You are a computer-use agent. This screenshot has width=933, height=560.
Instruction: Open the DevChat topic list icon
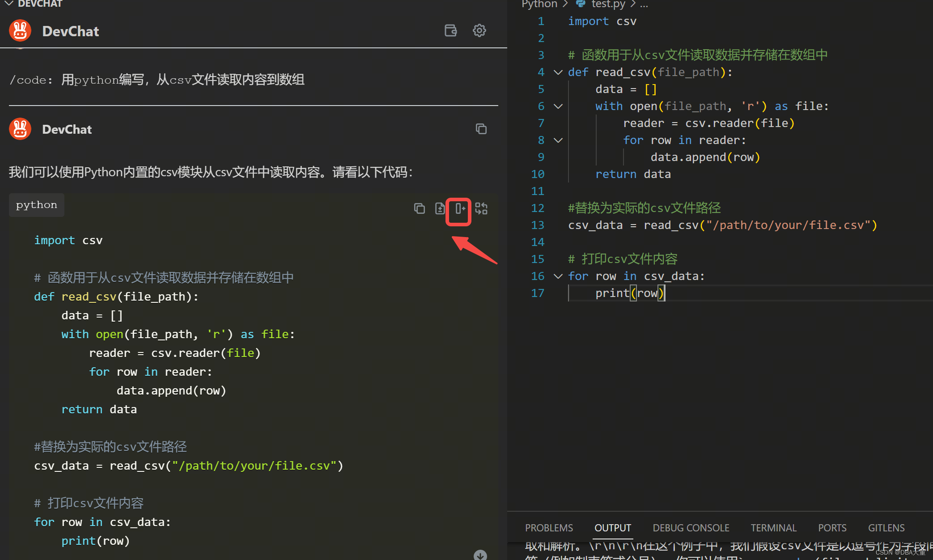click(x=451, y=30)
